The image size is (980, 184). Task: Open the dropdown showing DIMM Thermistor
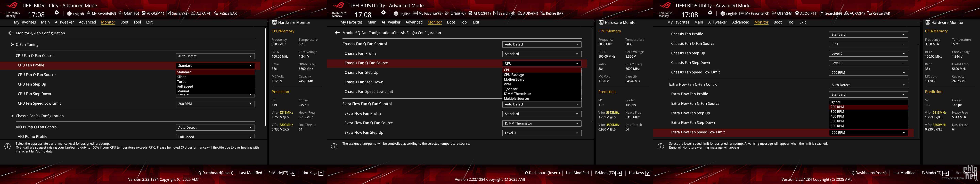click(x=542, y=123)
